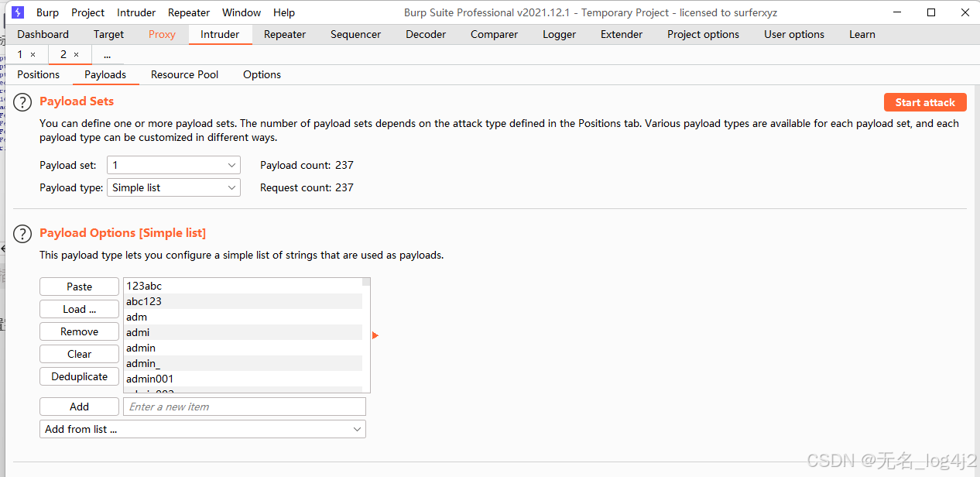Open the Help menu
Screen dimensions: 980x477
click(284, 12)
